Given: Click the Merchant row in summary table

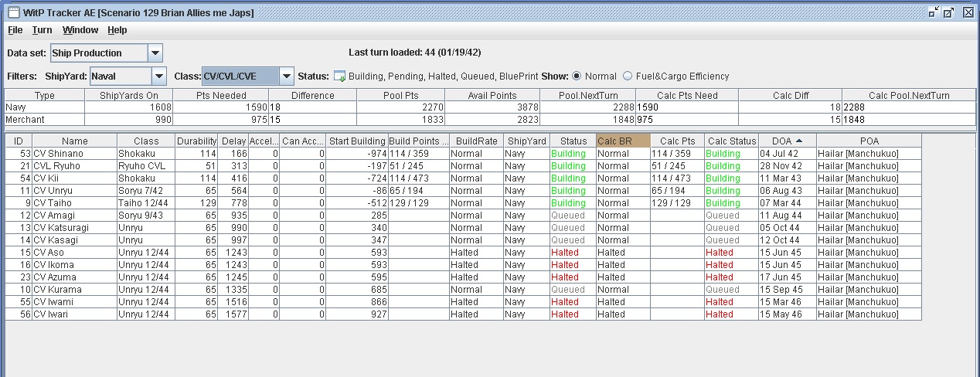Looking at the screenshot, I should coord(490,120).
